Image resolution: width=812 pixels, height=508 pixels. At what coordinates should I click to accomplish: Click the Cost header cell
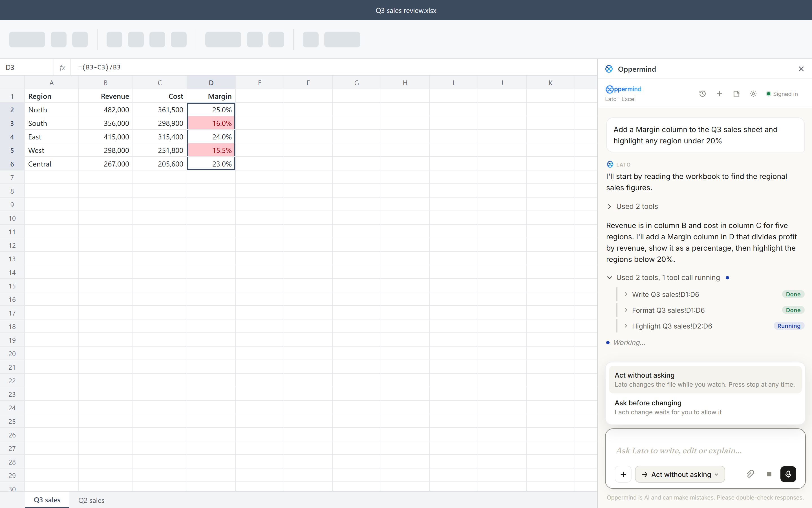(160, 96)
